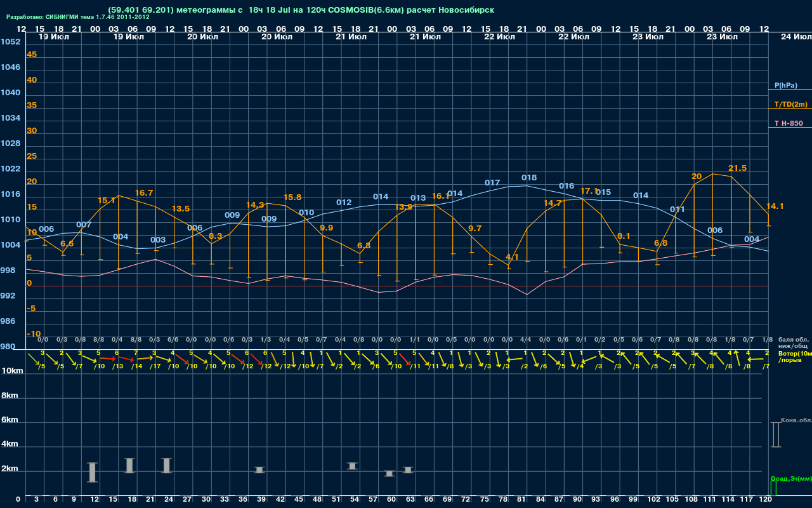This screenshot has width=812, height=508.
Task: Click the 10km height axis label
Action: (x=11, y=370)
